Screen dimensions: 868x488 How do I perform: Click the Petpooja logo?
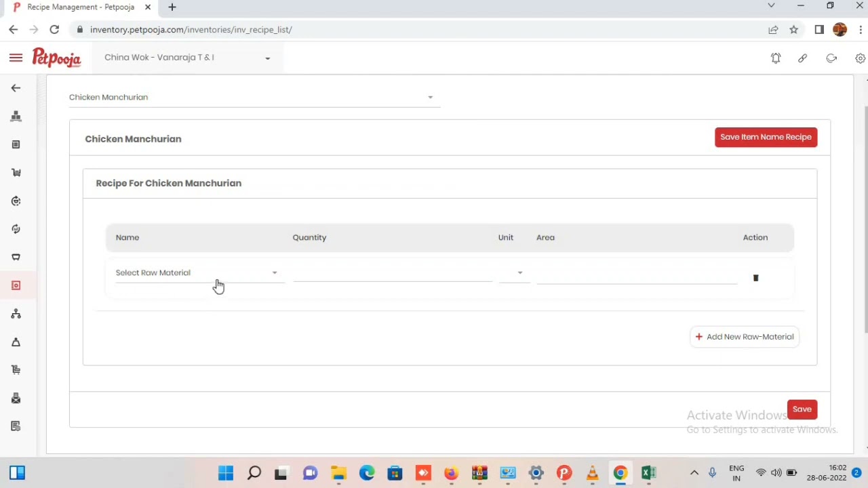click(x=56, y=58)
